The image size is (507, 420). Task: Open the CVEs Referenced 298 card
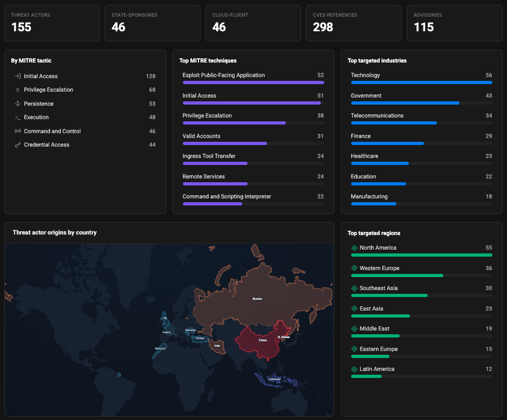pyautogui.click(x=354, y=23)
